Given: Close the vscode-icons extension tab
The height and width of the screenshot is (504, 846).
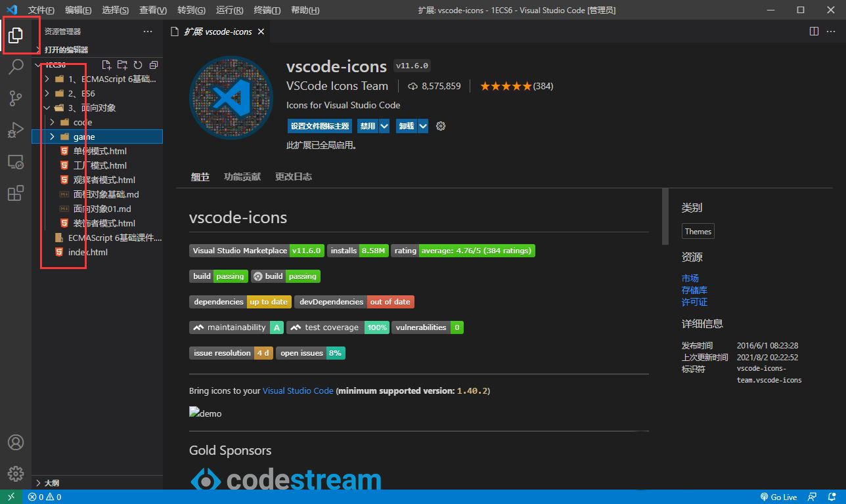Looking at the screenshot, I should click(x=261, y=31).
